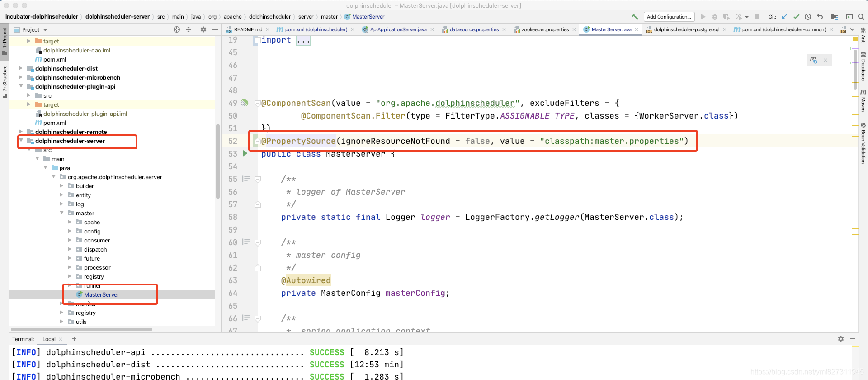Click the run gutter arrow beside MasterServer class

coord(245,153)
